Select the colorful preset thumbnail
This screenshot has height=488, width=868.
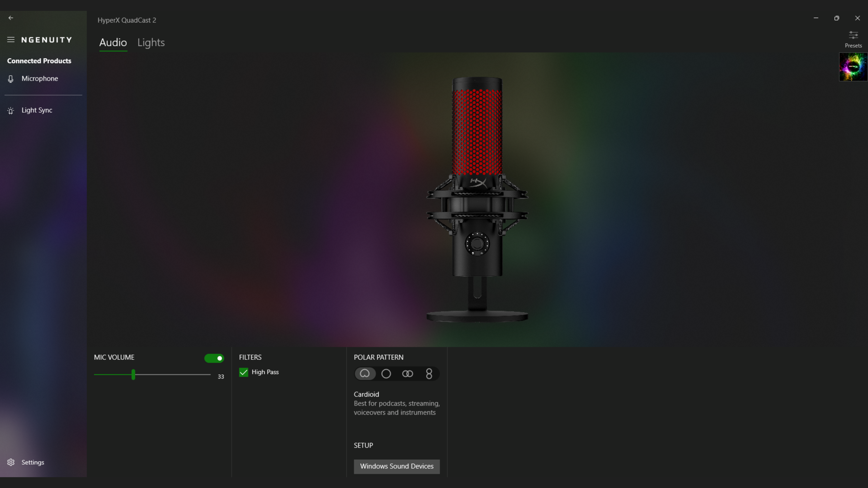click(853, 67)
